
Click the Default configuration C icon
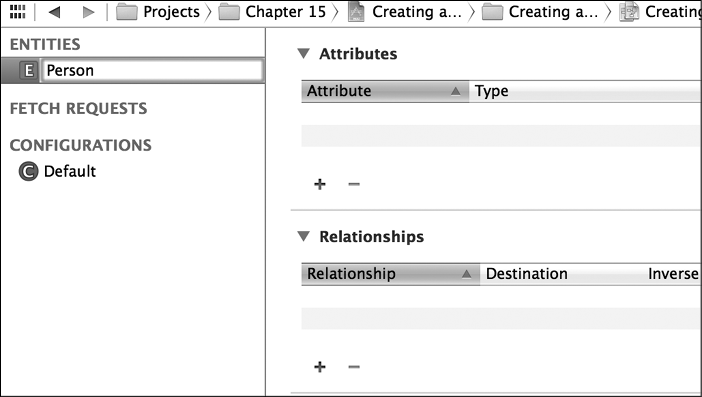pos(28,171)
